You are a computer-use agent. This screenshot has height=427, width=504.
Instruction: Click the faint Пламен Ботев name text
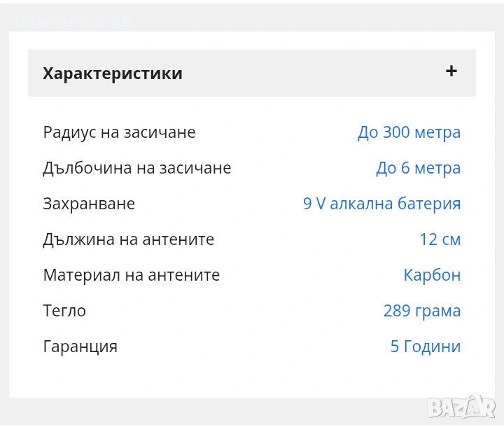pyautogui.click(x=71, y=20)
